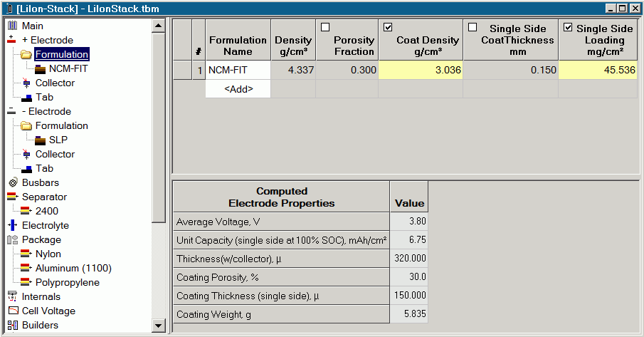Select the Package icon in tree
Image resolution: width=644 pixels, height=337 pixels.
pos(12,239)
